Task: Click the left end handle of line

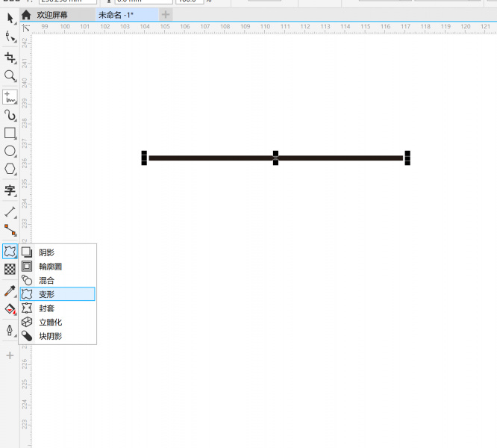Action: (144, 158)
